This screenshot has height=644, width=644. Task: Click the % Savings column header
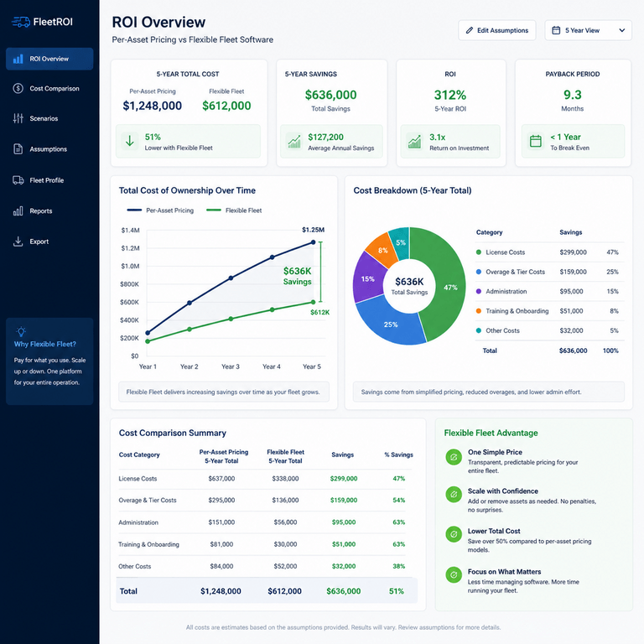[x=398, y=454]
